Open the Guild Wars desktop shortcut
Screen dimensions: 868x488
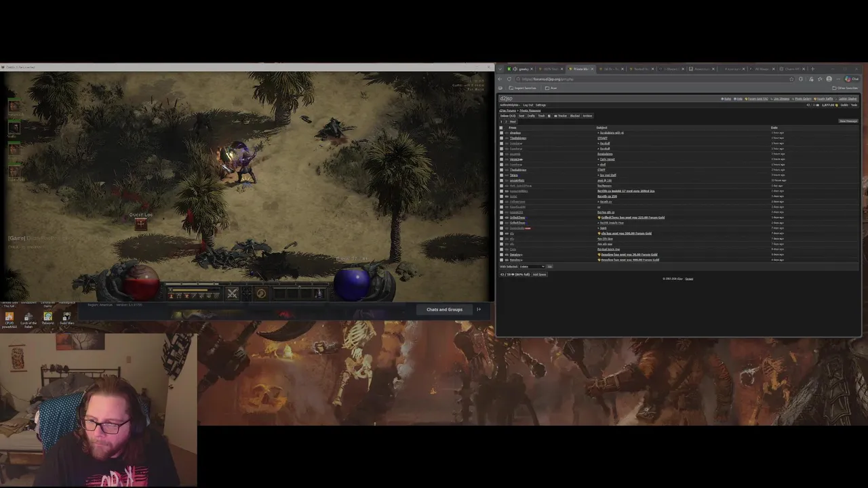[66, 318]
